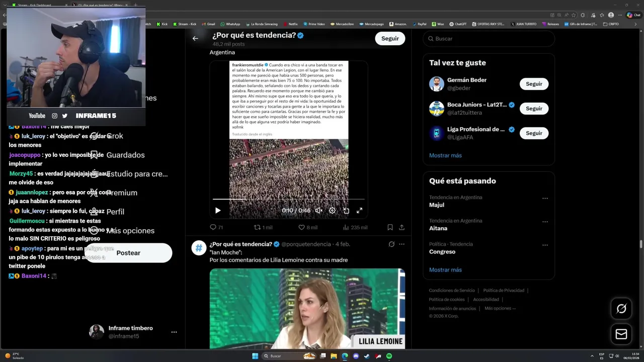
Task: Open Política de Privacidad footer link
Action: click(504, 291)
